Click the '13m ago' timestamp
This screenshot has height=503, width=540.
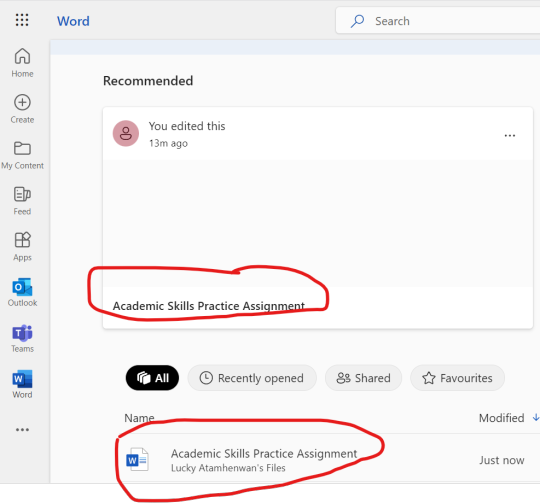168,143
